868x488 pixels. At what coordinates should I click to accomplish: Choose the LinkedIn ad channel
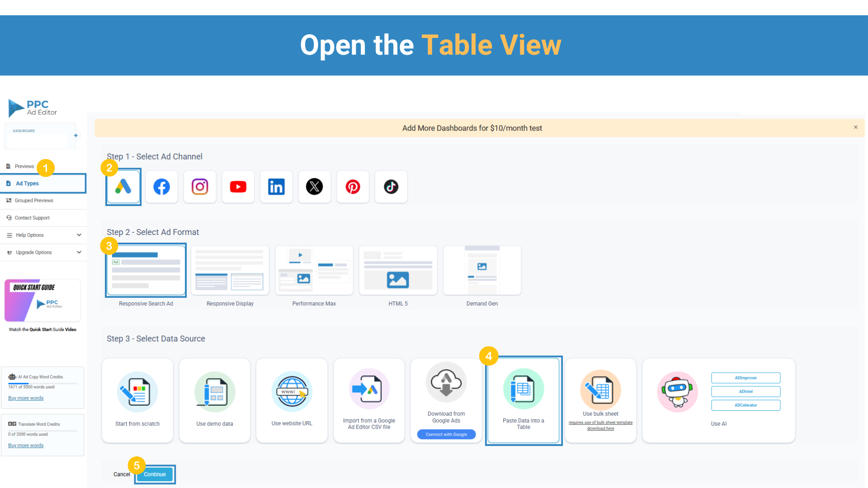[x=276, y=187]
